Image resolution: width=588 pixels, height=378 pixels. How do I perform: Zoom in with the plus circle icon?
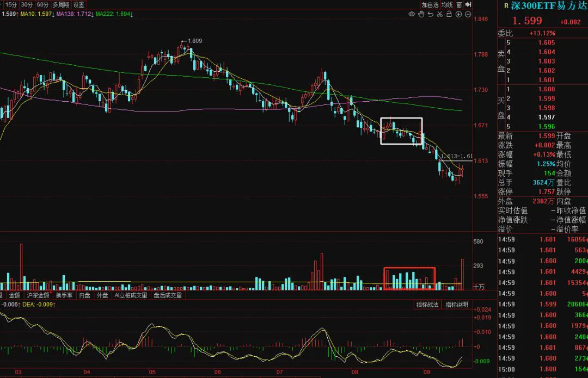458,14
